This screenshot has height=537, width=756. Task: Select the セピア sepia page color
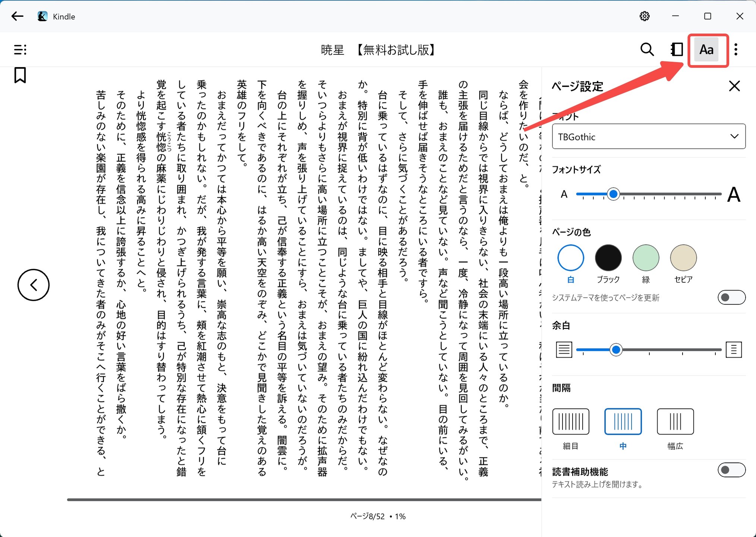(x=683, y=258)
